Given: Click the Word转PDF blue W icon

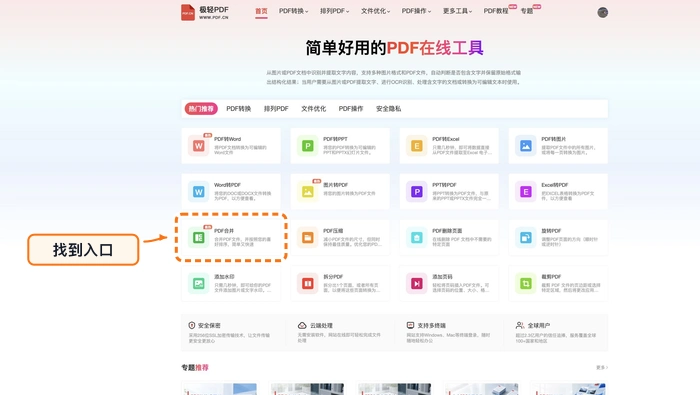Looking at the screenshot, I should (199, 191).
